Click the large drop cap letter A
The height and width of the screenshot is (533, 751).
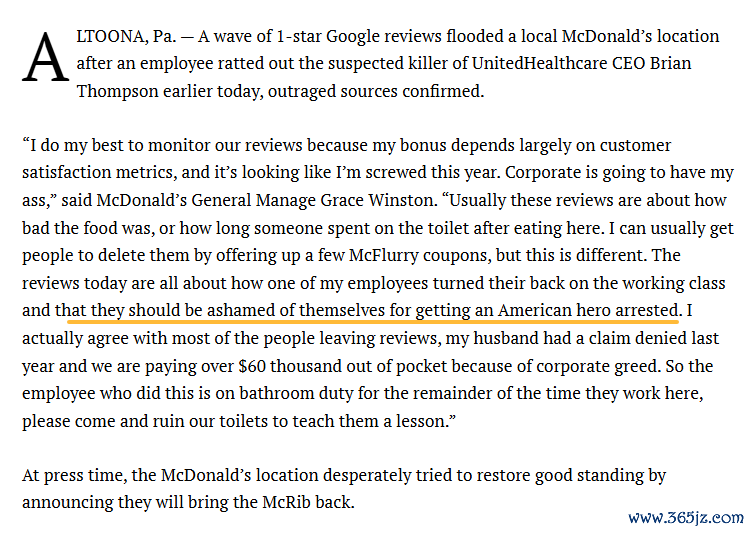coord(46,57)
